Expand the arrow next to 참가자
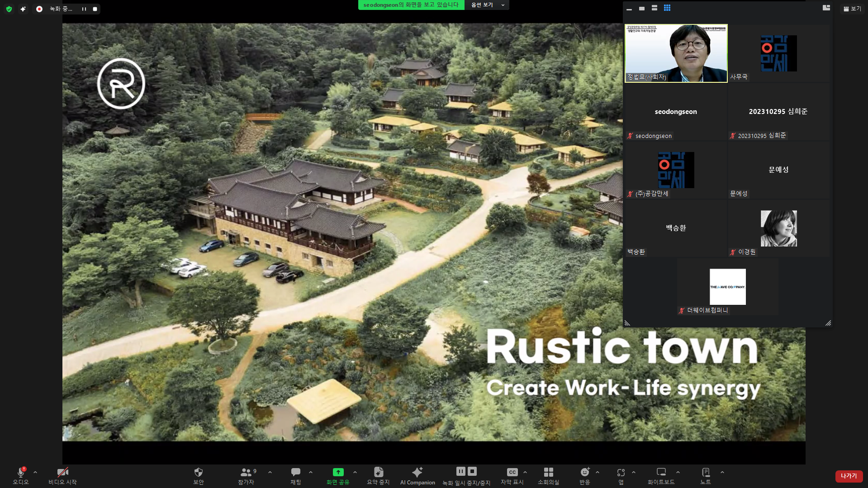The image size is (868, 488). pos(270,472)
